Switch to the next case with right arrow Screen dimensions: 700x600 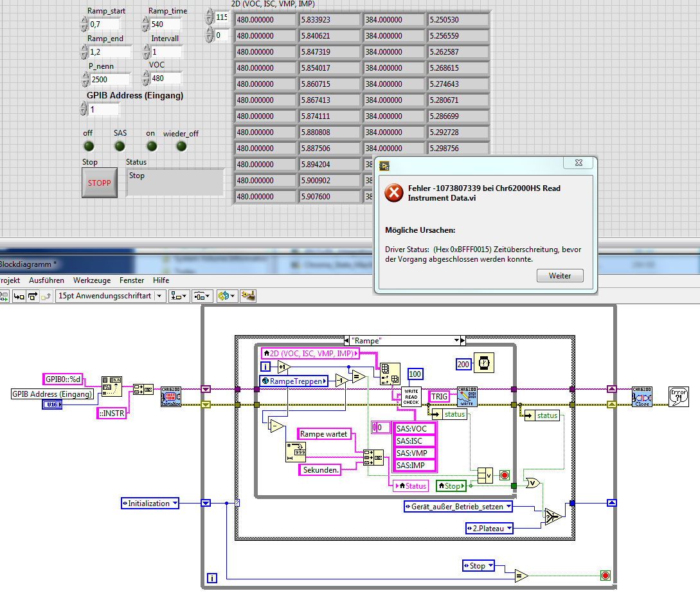click(x=463, y=340)
